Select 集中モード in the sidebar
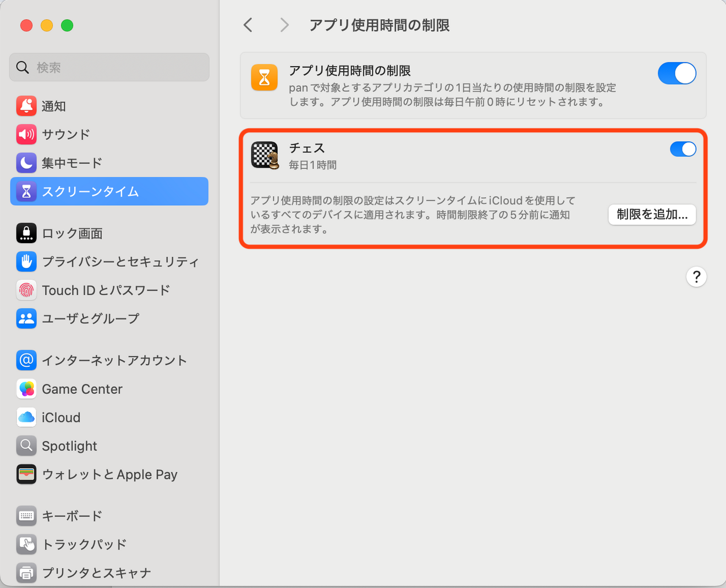The width and height of the screenshot is (726, 588). coord(72,163)
